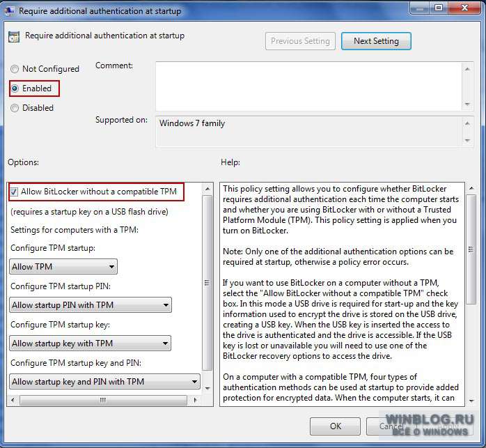Click Options pane vertical scroll down arrow
The height and width of the screenshot is (448, 486).
point(207,388)
